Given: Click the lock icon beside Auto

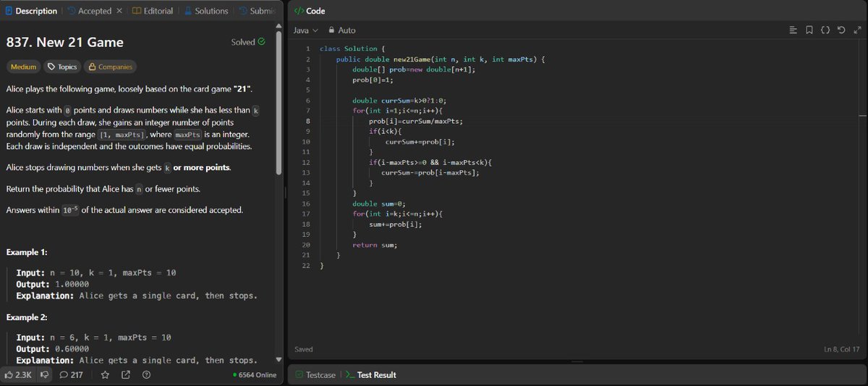Looking at the screenshot, I should click(331, 30).
